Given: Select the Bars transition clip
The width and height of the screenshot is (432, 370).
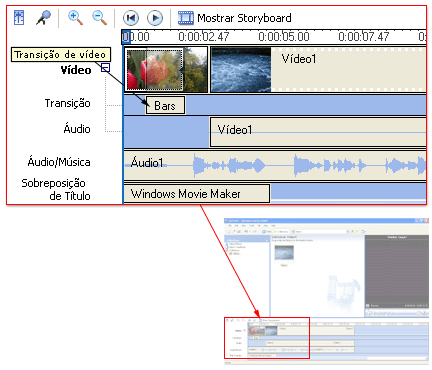Looking at the screenshot, I should coord(165,106).
